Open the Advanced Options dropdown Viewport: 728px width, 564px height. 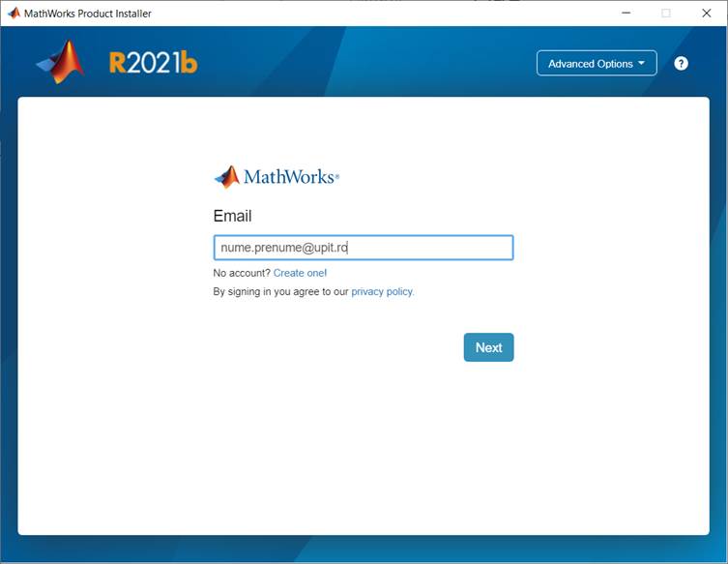[597, 63]
